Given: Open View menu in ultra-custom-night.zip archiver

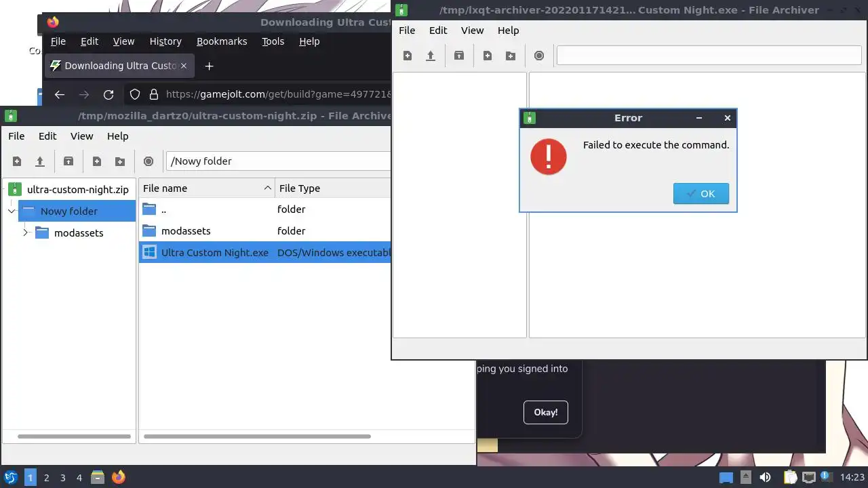Looking at the screenshot, I should (x=82, y=136).
